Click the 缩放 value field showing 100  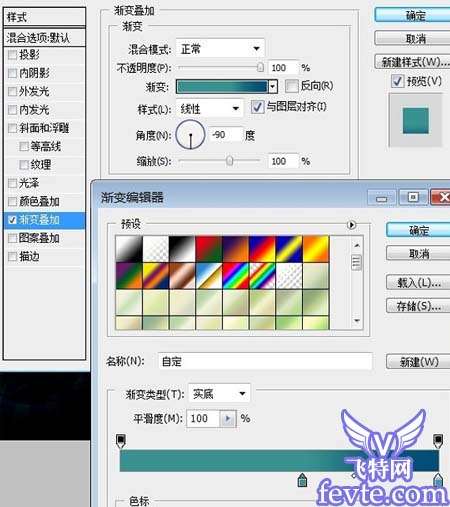[x=282, y=161]
